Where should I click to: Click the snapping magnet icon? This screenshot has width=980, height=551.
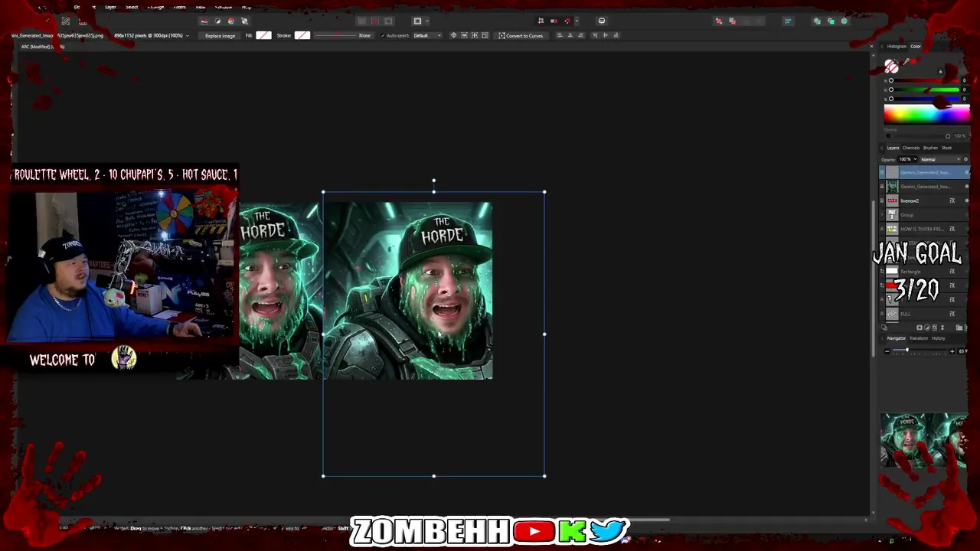(567, 21)
